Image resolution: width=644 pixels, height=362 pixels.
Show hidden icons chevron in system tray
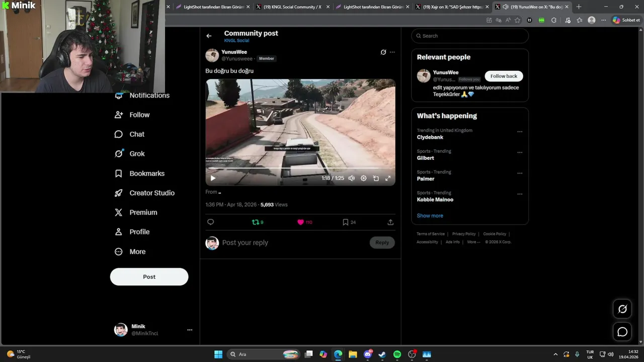point(555,354)
